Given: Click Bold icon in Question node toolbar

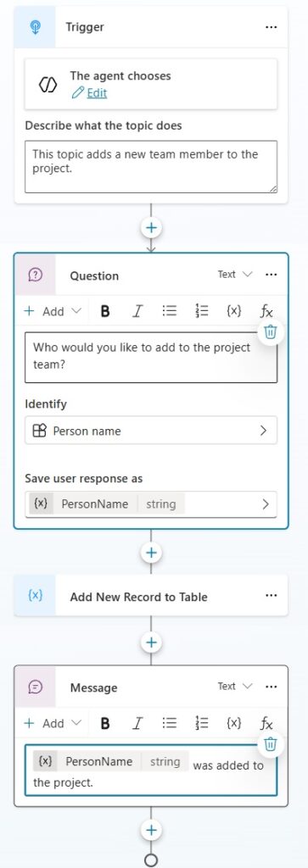Looking at the screenshot, I should [105, 311].
